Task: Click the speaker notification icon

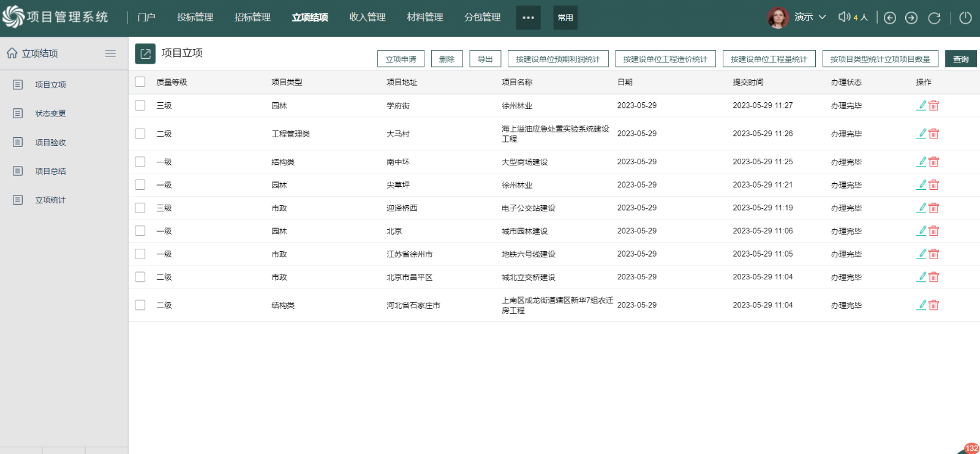Action: pos(844,17)
